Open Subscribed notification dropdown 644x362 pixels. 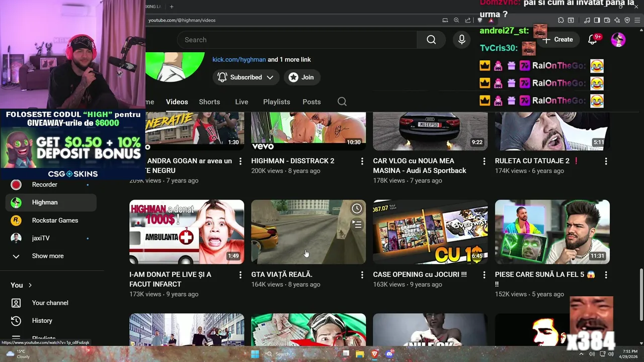[246, 77]
